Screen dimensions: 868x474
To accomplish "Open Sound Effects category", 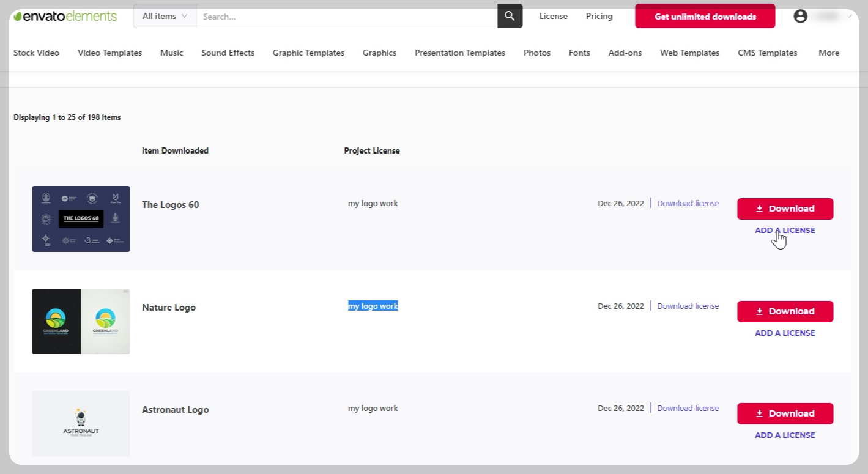I will tap(228, 53).
